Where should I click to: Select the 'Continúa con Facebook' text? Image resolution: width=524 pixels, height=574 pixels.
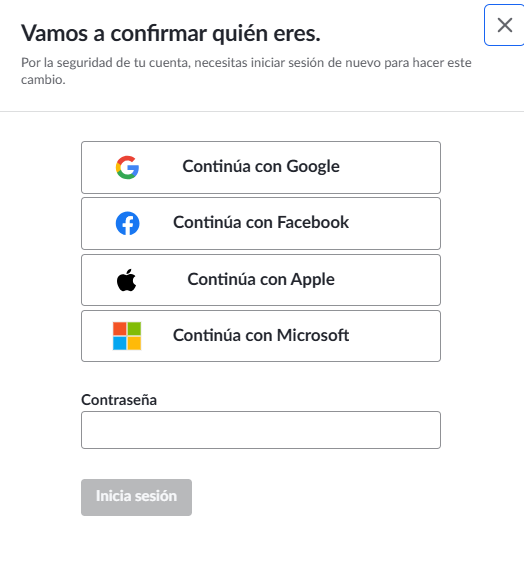click(261, 222)
